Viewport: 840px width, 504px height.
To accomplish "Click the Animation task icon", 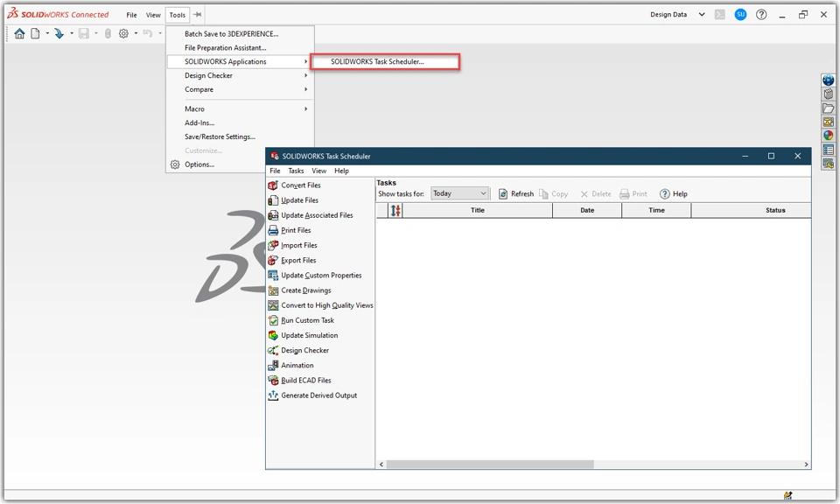I will (x=273, y=365).
